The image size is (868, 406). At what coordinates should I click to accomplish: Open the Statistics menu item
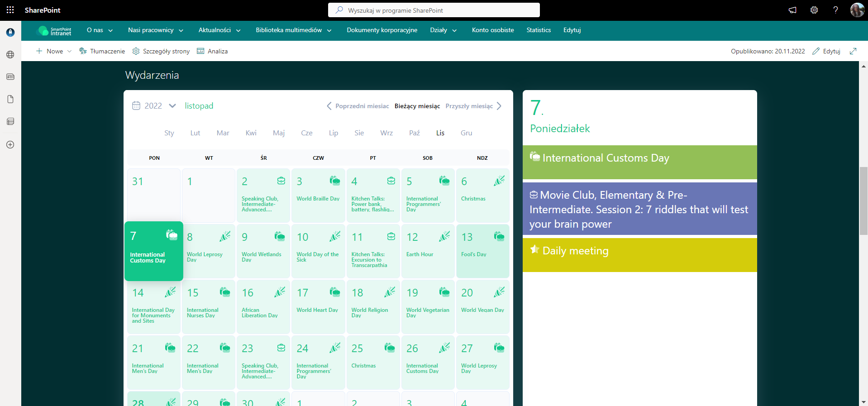click(x=539, y=30)
